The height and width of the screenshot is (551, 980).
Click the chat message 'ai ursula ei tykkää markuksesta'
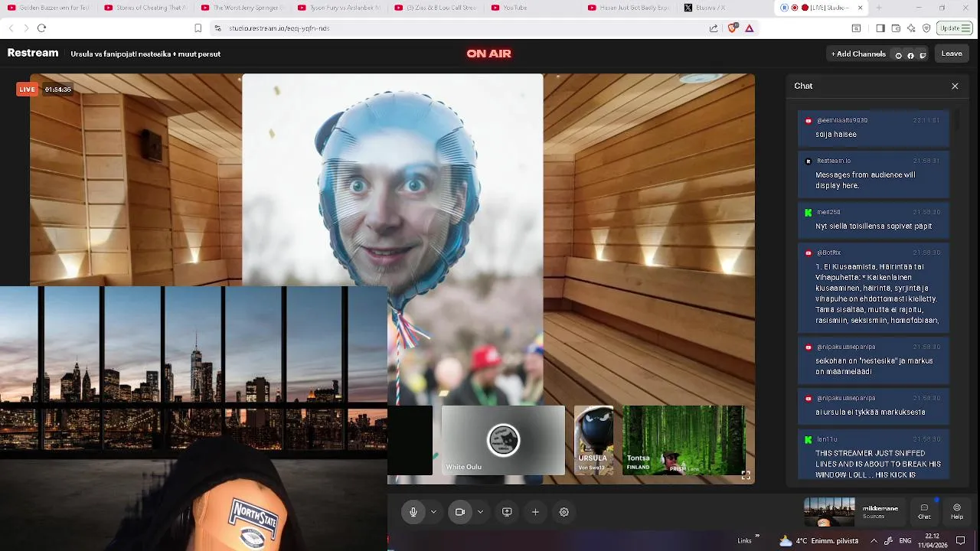point(874,406)
